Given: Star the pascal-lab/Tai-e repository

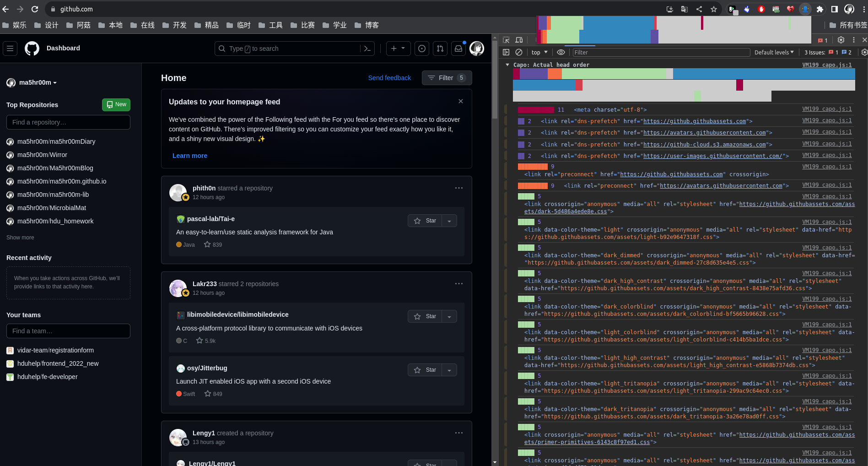Looking at the screenshot, I should pos(425,221).
